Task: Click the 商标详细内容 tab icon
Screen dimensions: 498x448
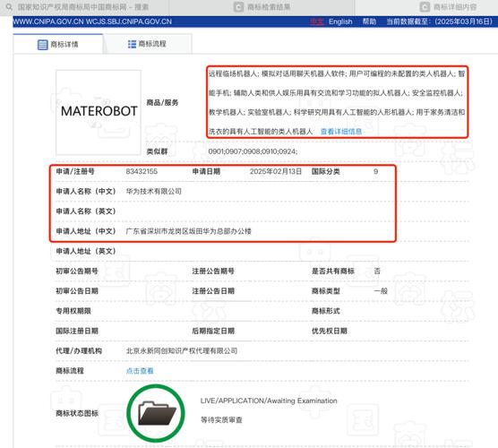Action: [x=425, y=6]
